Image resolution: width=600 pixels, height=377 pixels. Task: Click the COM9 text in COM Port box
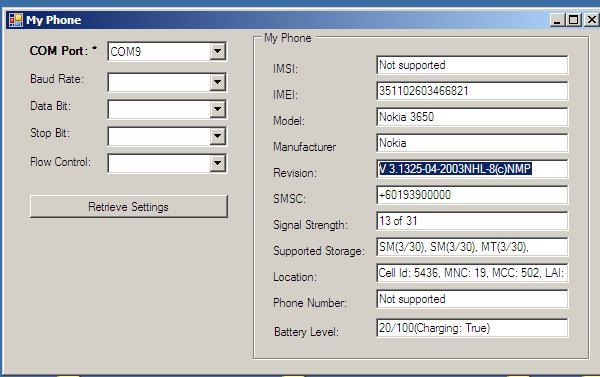(126, 52)
